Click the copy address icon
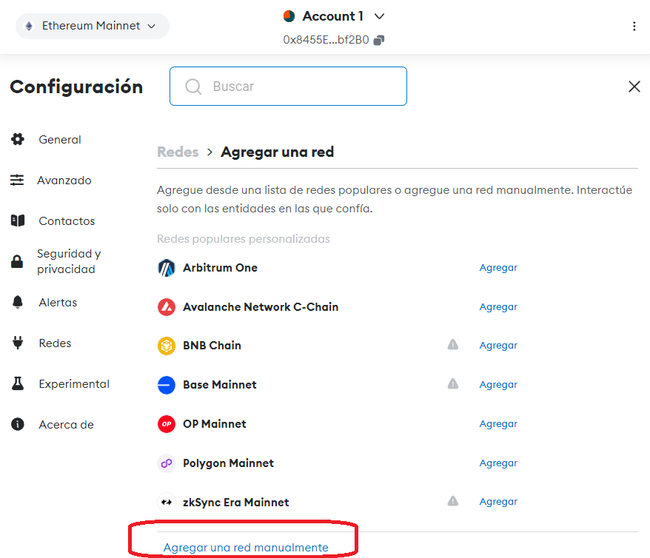 point(379,40)
